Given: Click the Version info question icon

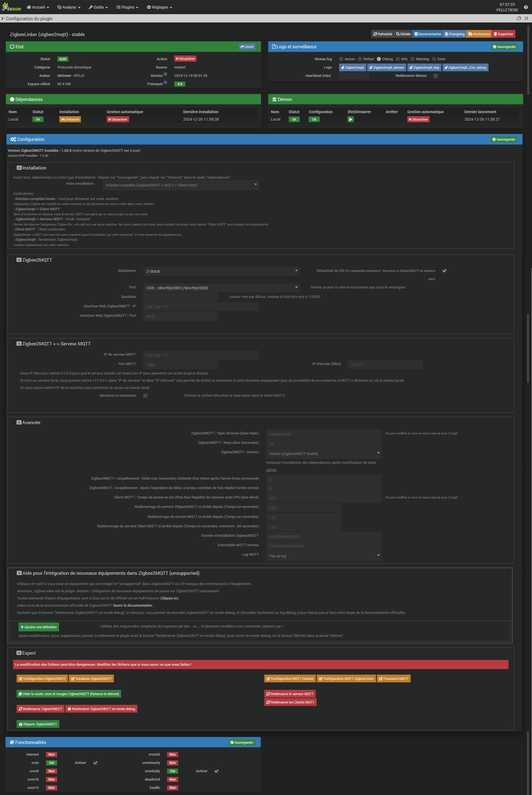Looking at the screenshot, I should pyautogui.click(x=166, y=74).
